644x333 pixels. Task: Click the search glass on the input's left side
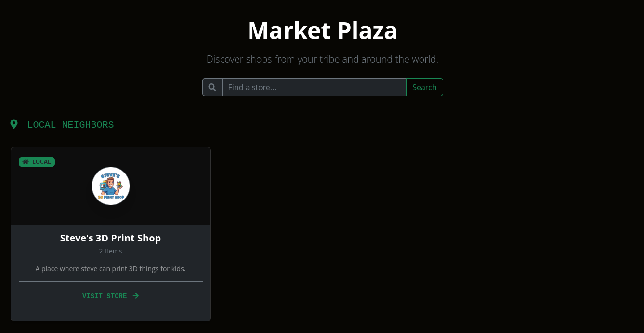[x=212, y=87]
